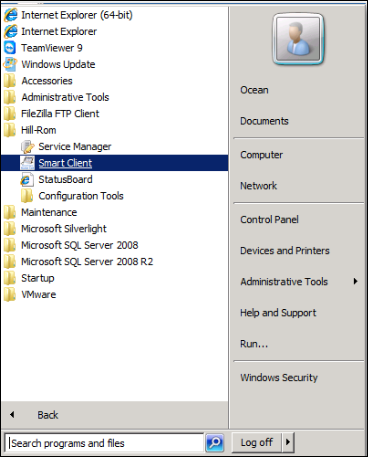
Task: Click the search magnifier button
Action: coord(214,443)
